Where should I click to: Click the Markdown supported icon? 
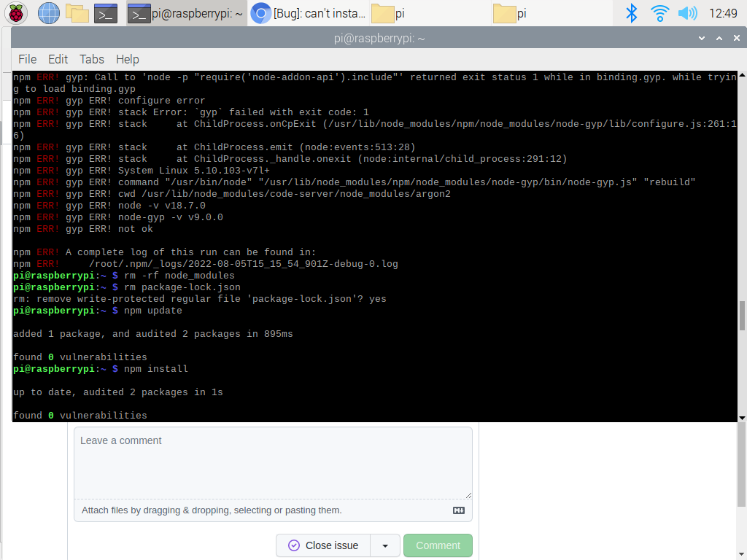[459, 510]
